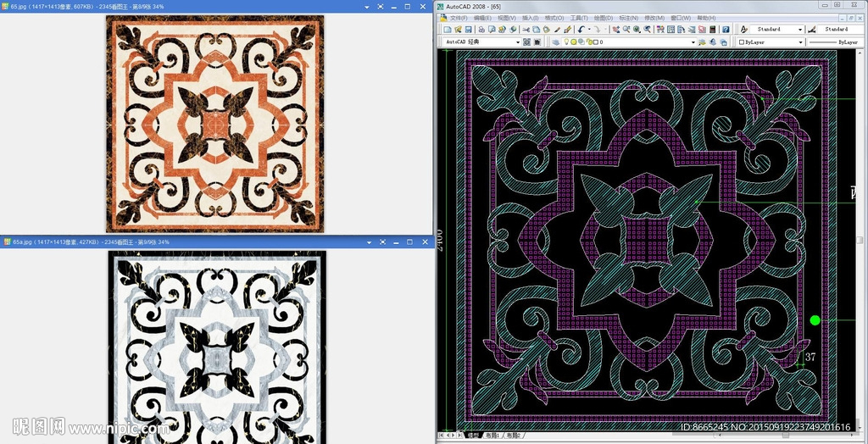Image resolution: width=868 pixels, height=444 pixels.
Task: Open the Sheet Set Manager icon
Action: [x=692, y=30]
